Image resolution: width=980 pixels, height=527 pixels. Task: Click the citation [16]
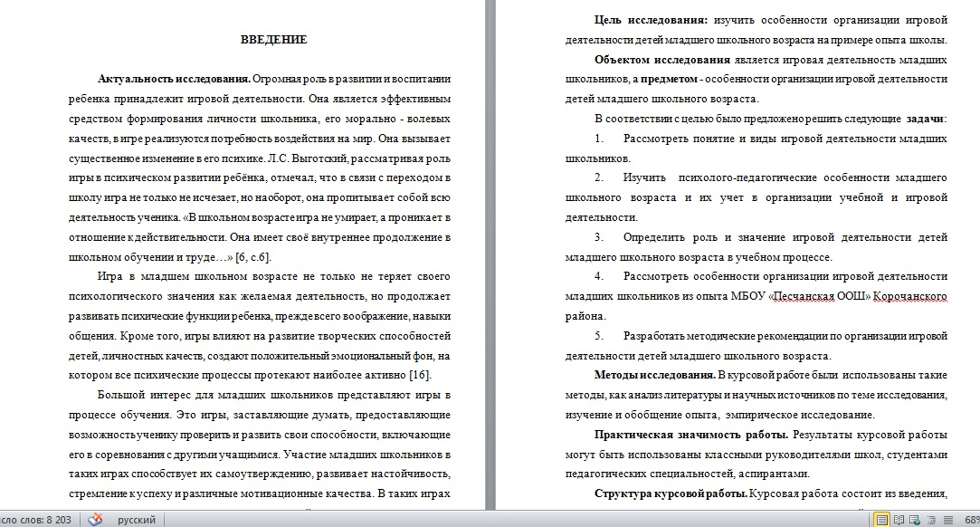click(x=419, y=375)
